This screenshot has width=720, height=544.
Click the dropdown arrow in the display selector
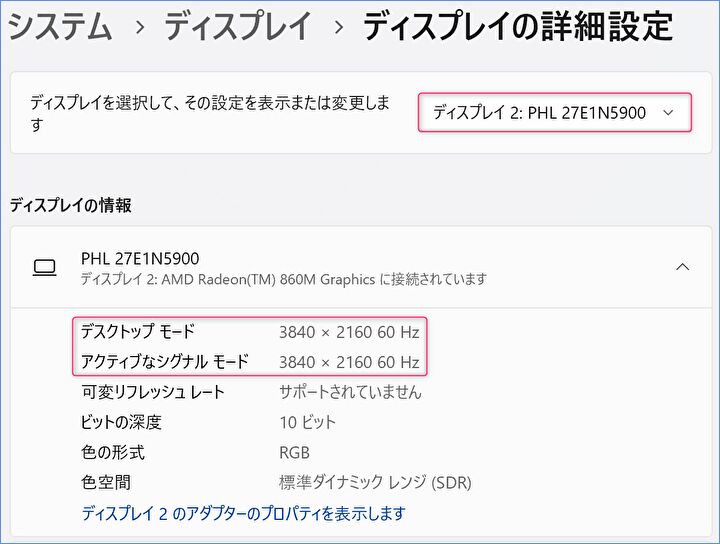click(669, 113)
